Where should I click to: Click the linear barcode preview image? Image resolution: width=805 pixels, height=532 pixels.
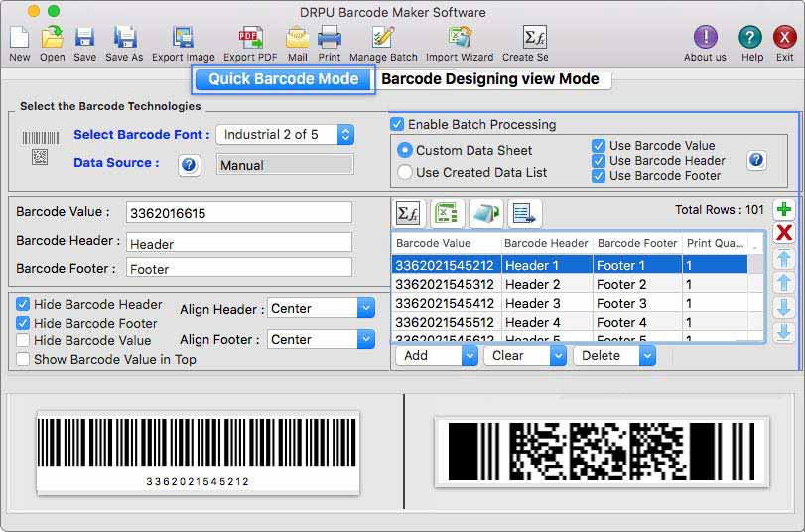point(198,453)
